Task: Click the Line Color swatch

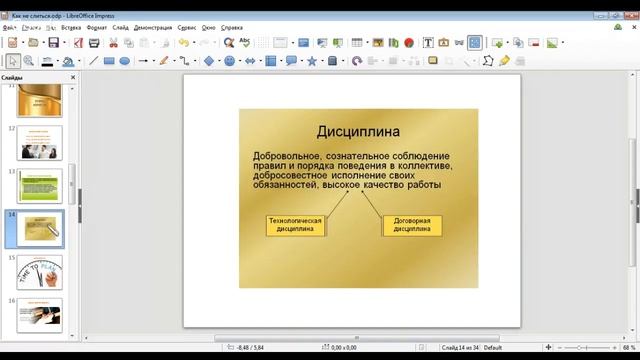Action: tap(47, 61)
